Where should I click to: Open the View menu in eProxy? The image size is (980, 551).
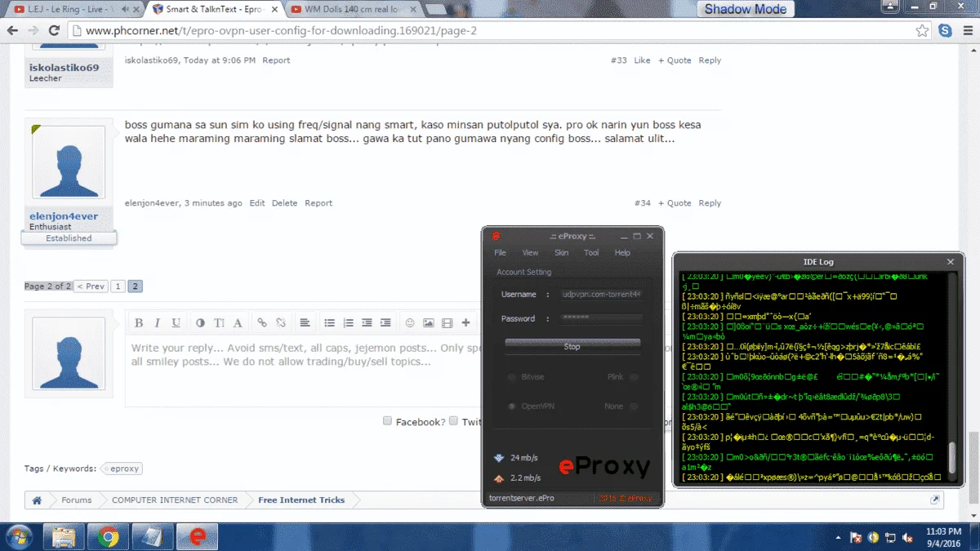pos(531,253)
